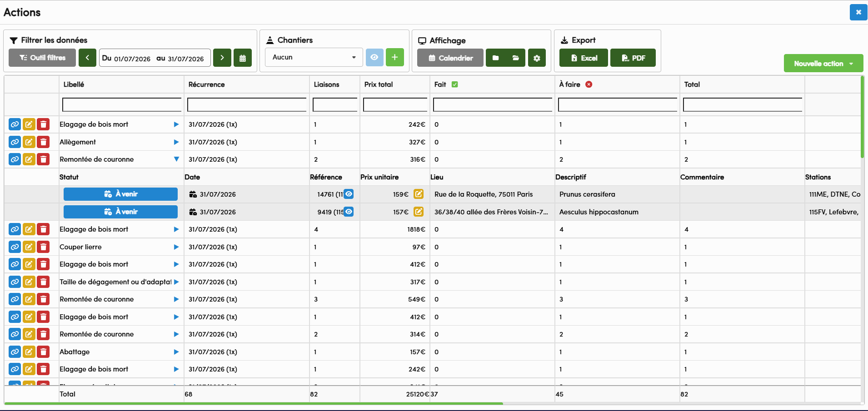Open link icon for Couper lierre row

pos(15,247)
